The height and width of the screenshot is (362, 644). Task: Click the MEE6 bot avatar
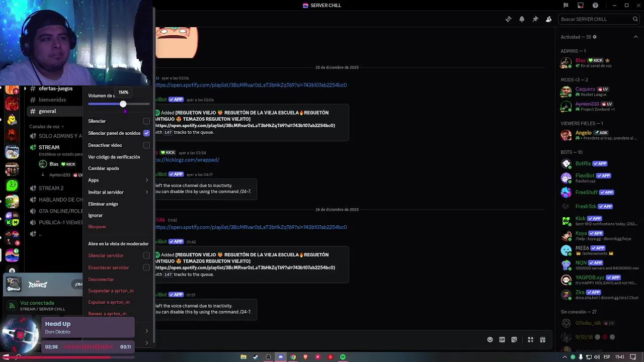567,250
